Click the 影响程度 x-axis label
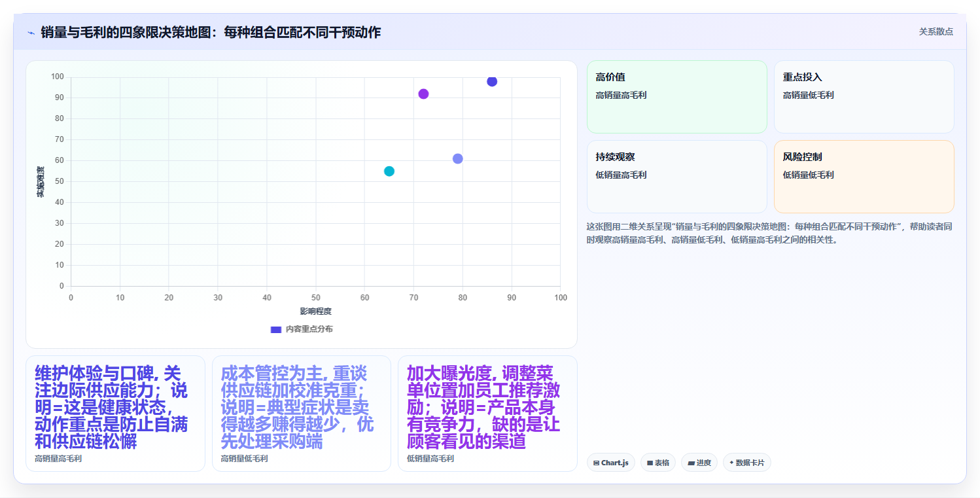Screen dimensions: 980x498 click(315, 311)
